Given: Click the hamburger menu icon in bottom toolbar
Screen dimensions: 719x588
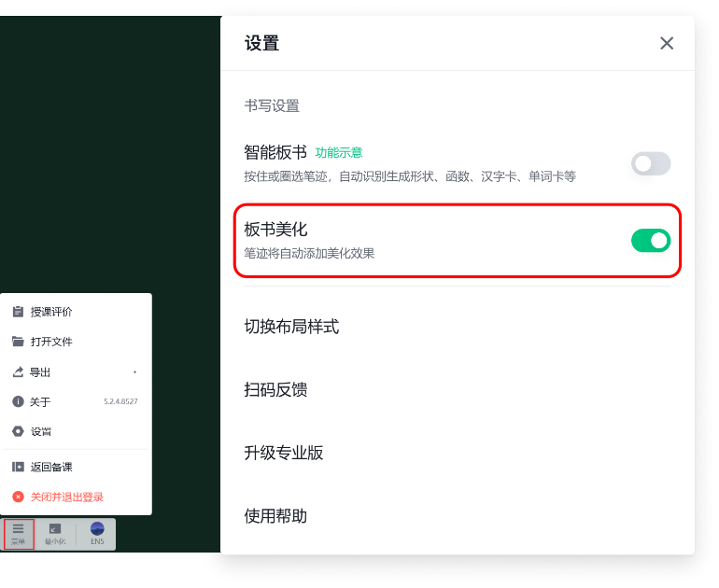Looking at the screenshot, I should tap(18, 529).
